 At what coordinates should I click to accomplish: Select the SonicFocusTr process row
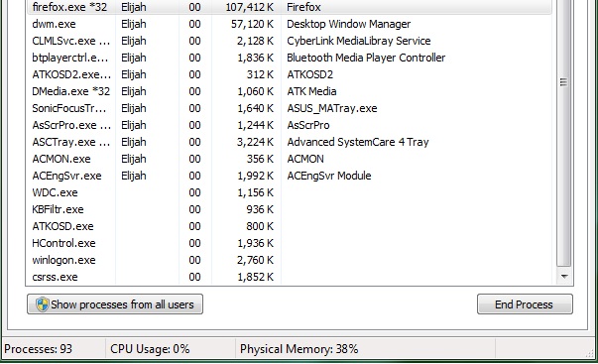[x=290, y=108]
